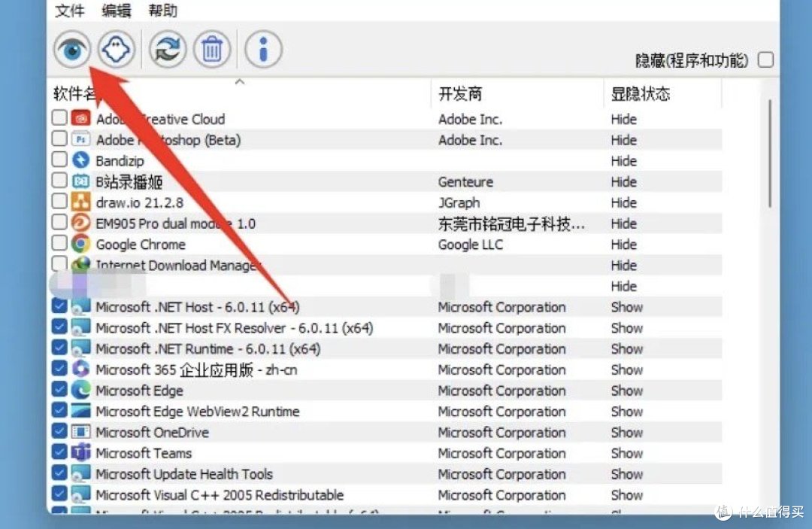Image resolution: width=812 pixels, height=529 pixels.
Task: Toggle the 隐藏(程序和功能) checkbox
Action: [x=765, y=59]
